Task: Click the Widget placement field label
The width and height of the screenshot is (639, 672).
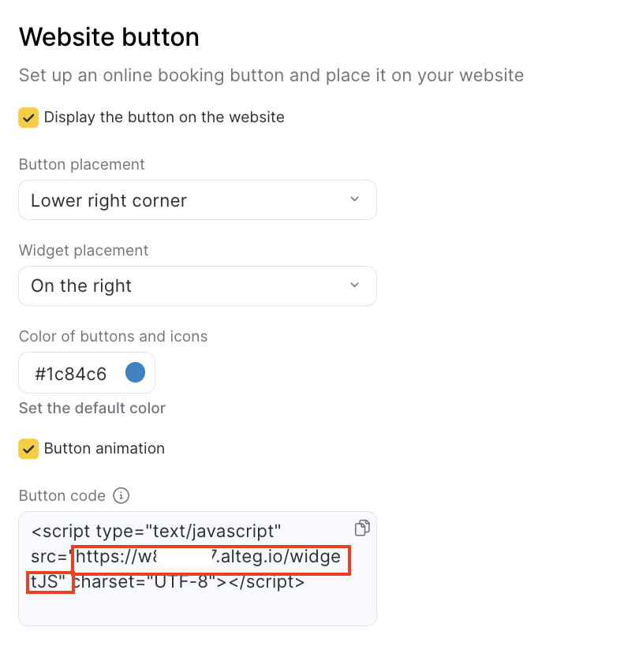Action: [x=84, y=250]
